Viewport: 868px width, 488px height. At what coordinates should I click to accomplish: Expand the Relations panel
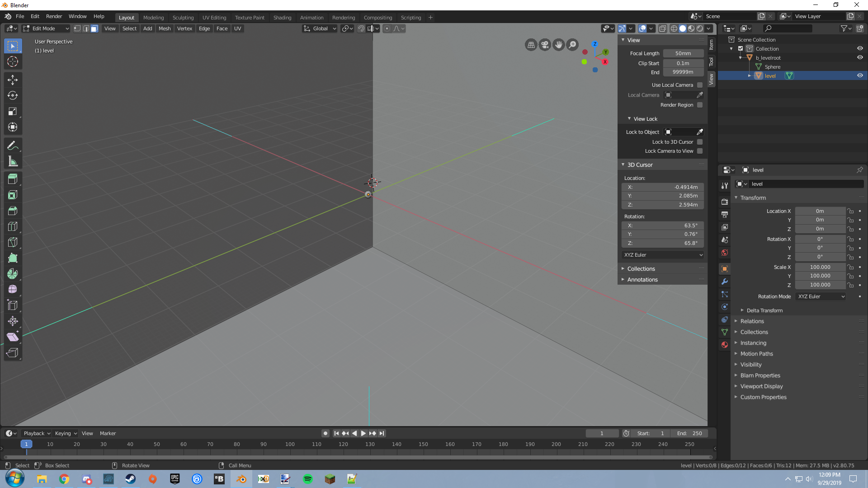click(x=752, y=321)
